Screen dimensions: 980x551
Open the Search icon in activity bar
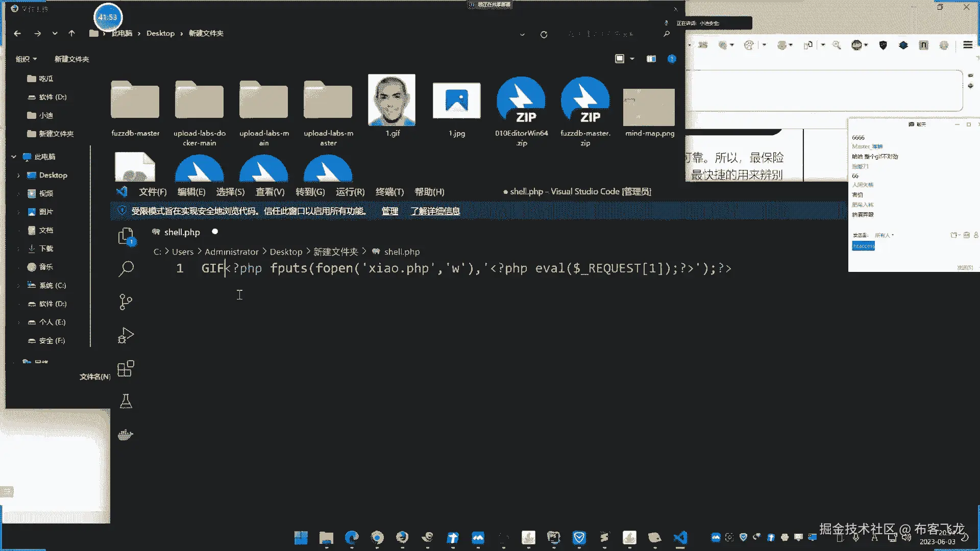point(126,268)
